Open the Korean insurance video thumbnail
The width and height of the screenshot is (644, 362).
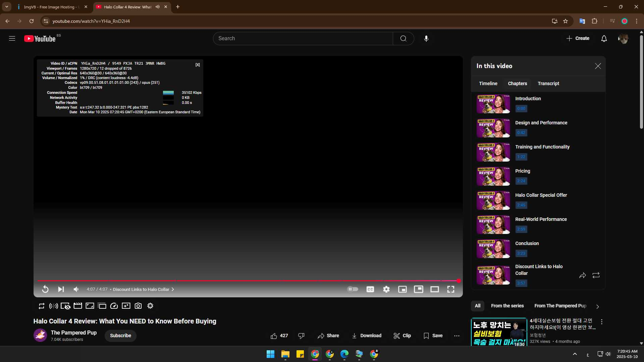pyautogui.click(x=499, y=332)
